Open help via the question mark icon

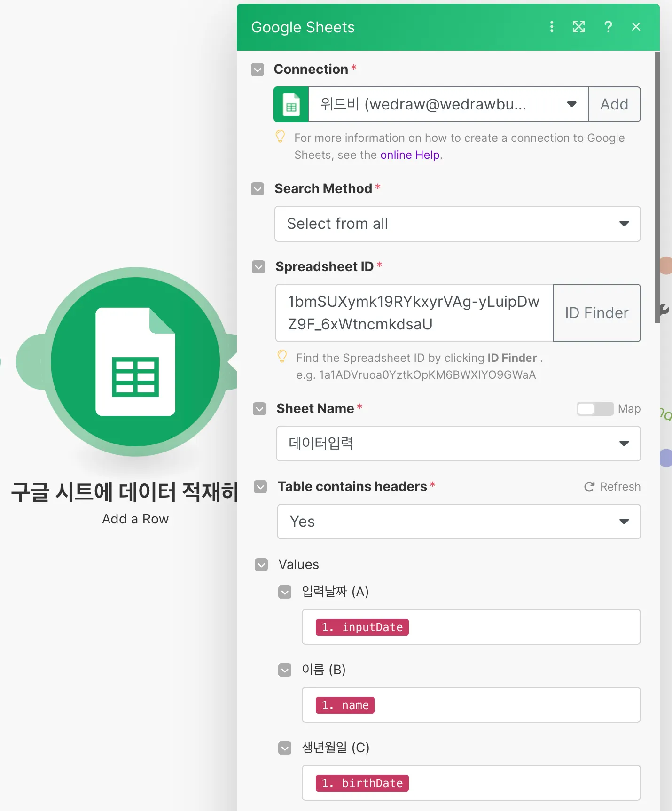pos(608,27)
